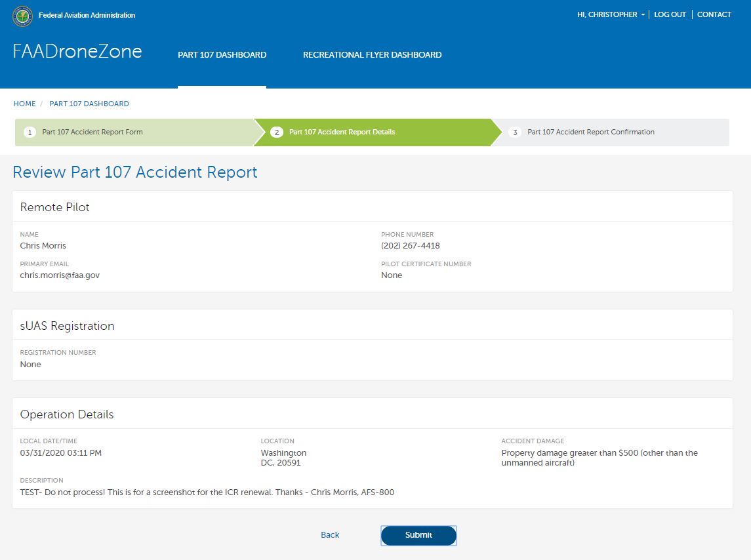Click the step 2 number circle
The width and height of the screenshot is (751, 560).
[x=277, y=132]
